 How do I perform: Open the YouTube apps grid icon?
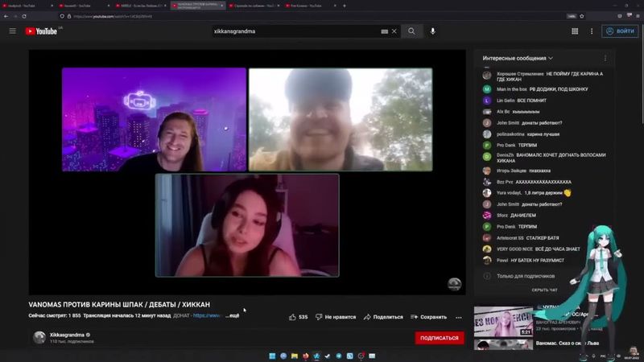point(575,31)
